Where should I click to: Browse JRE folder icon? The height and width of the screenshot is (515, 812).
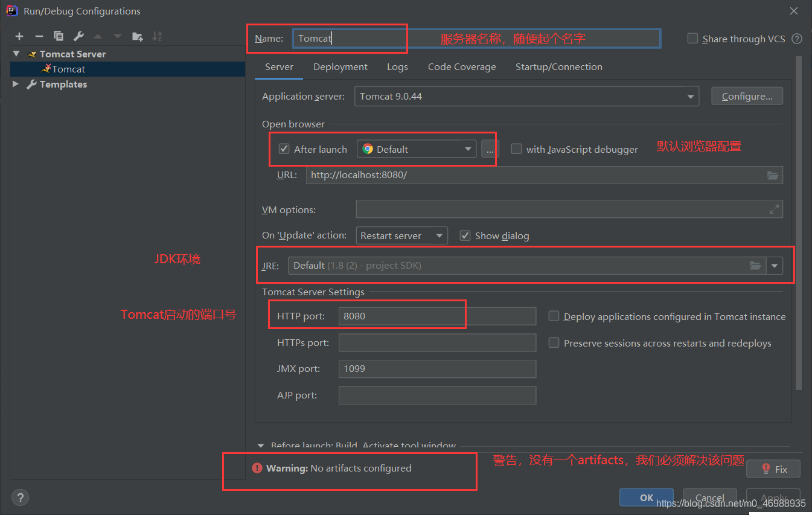coord(755,266)
